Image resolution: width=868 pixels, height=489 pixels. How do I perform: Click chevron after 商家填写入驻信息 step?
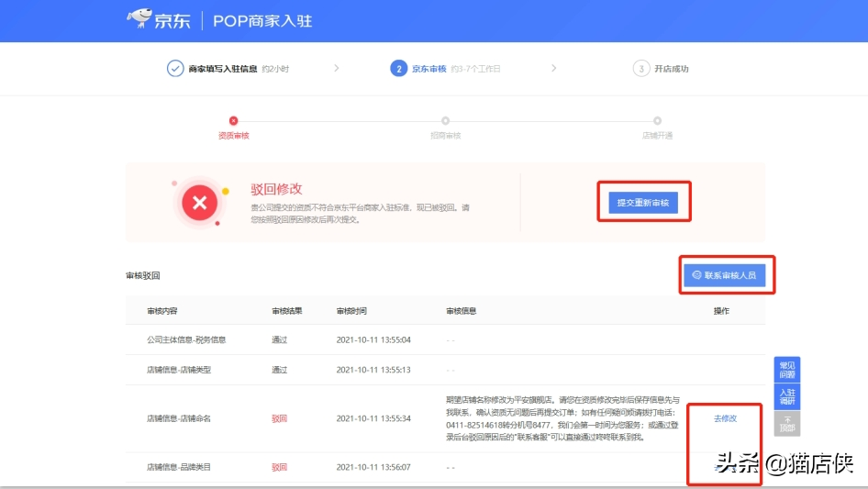point(336,68)
